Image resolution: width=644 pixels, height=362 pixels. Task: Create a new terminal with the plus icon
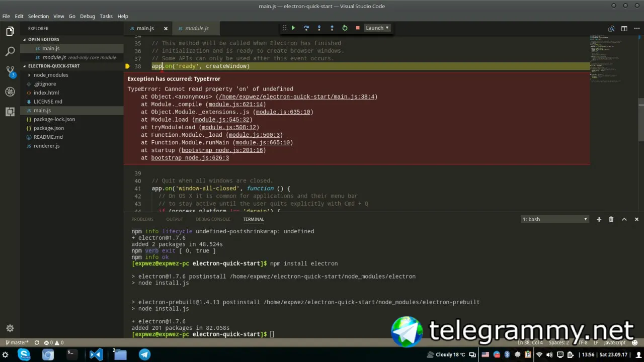(x=599, y=219)
